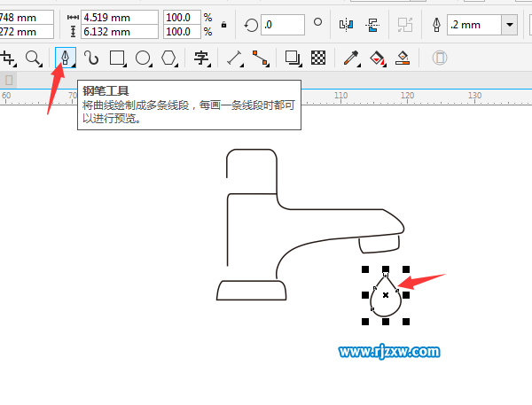Image resolution: width=532 pixels, height=405 pixels.
Task: Activate the Text tool
Action: pyautogui.click(x=201, y=58)
